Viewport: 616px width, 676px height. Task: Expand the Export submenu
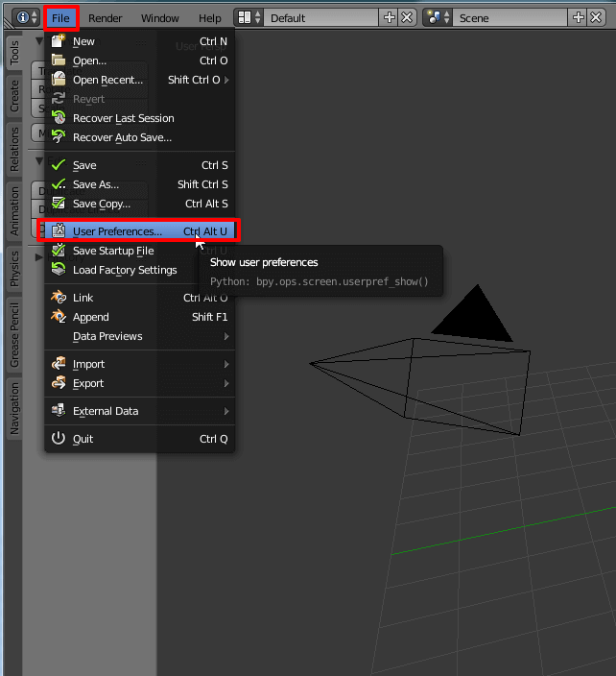[140, 383]
